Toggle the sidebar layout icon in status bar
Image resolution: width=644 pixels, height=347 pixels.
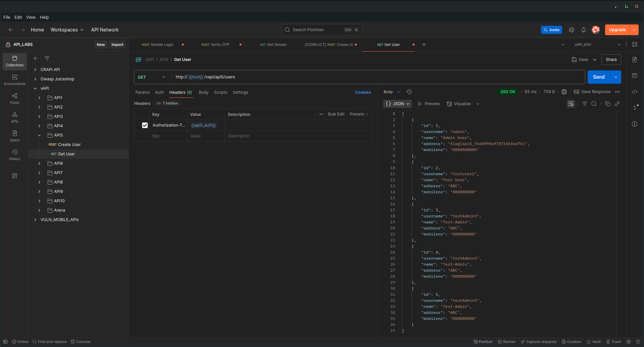(5, 342)
